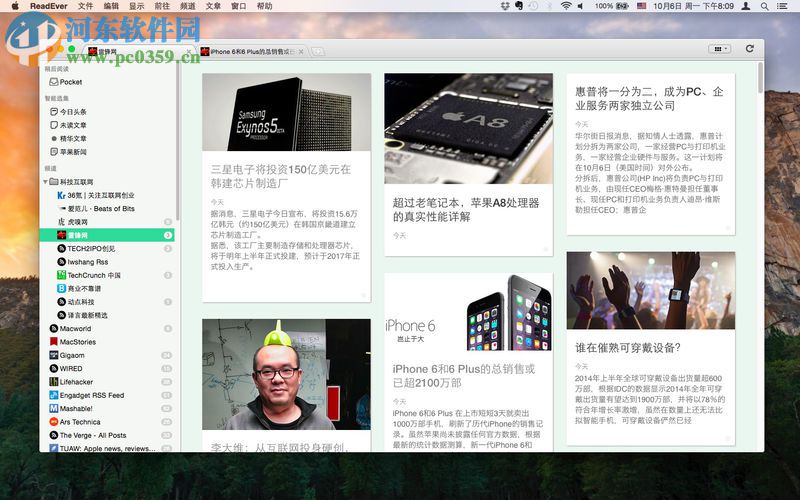Screen dimensions: 800x500
Task: Click the volume icon in menu bar
Action: pyautogui.click(x=580, y=6)
